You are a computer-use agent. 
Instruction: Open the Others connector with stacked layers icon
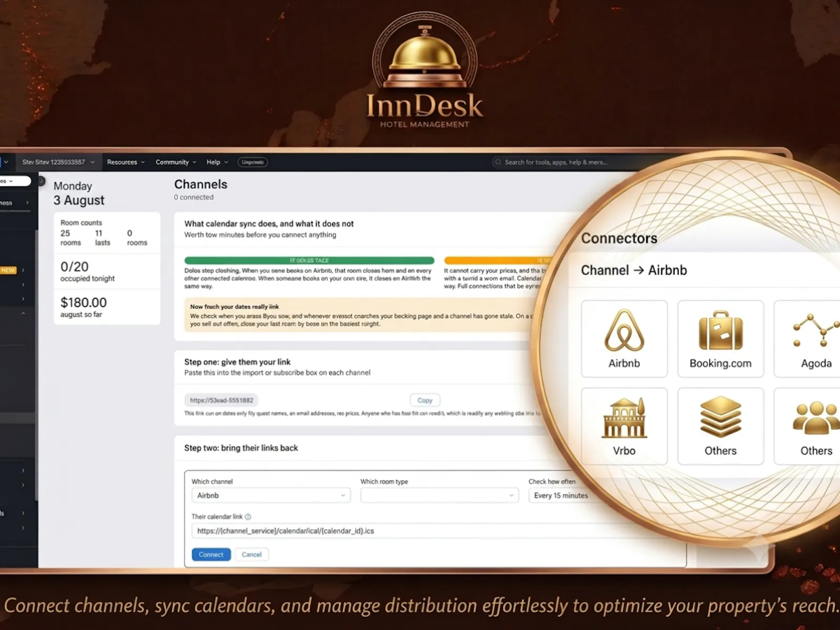coord(720,426)
